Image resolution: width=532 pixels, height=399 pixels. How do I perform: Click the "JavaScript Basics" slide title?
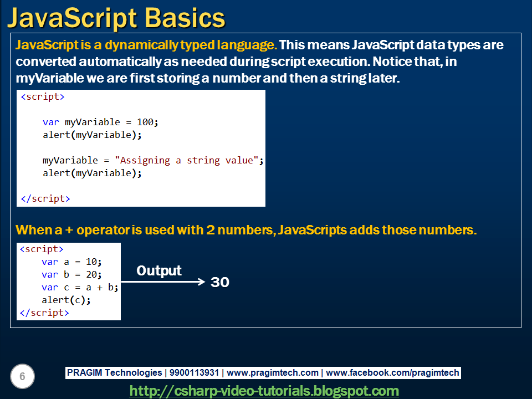coord(116,18)
